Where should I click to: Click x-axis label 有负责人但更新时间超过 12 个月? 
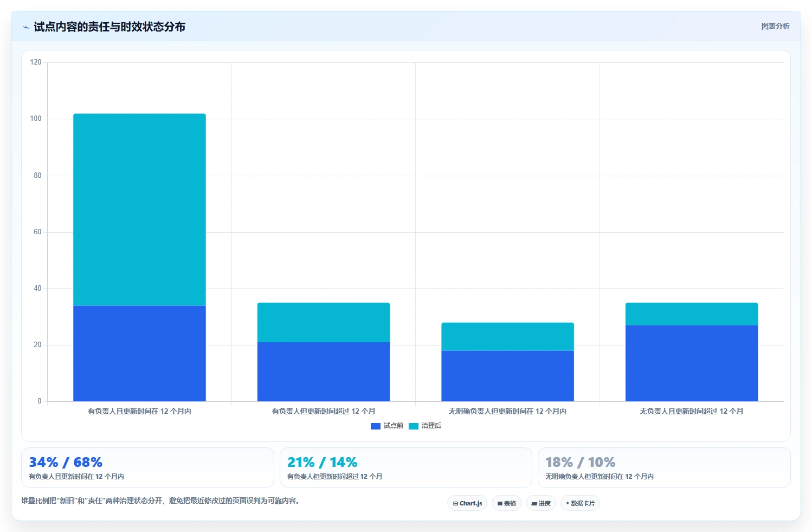324,411
